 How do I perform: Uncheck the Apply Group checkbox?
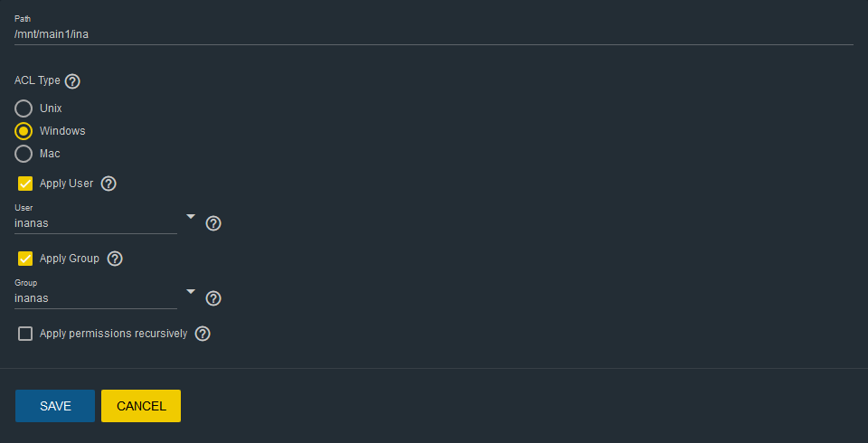pyautogui.click(x=25, y=259)
